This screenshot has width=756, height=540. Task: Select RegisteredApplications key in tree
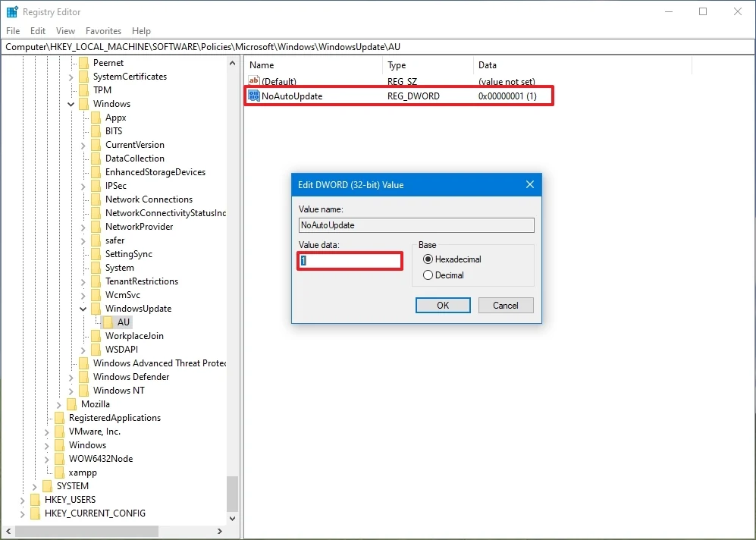[114, 418]
